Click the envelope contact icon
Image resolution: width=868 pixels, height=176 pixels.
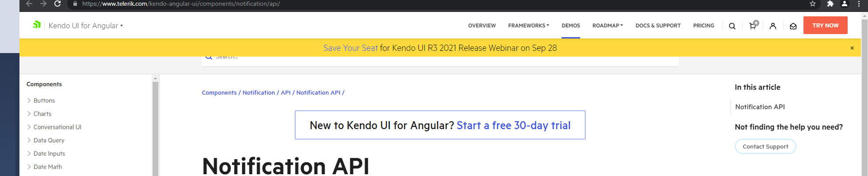(793, 26)
